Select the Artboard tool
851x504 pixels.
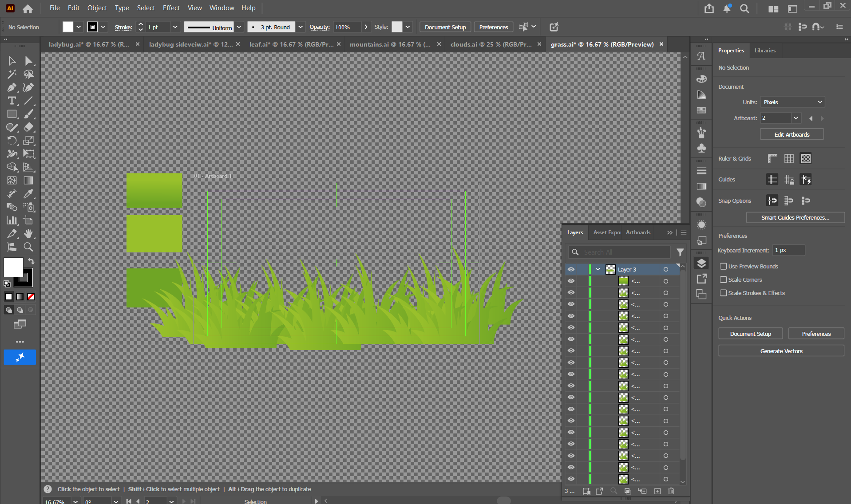coord(29,220)
